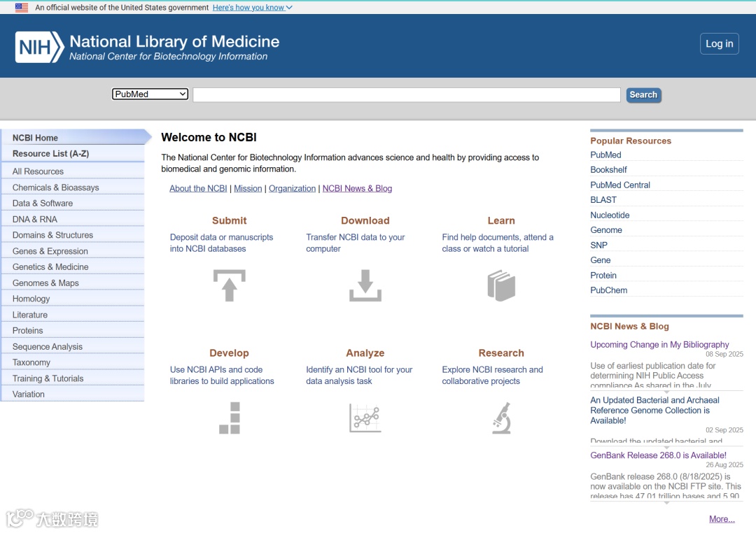Open GenBank Release 268.0 news
Screen dimensions: 756x533
click(658, 455)
